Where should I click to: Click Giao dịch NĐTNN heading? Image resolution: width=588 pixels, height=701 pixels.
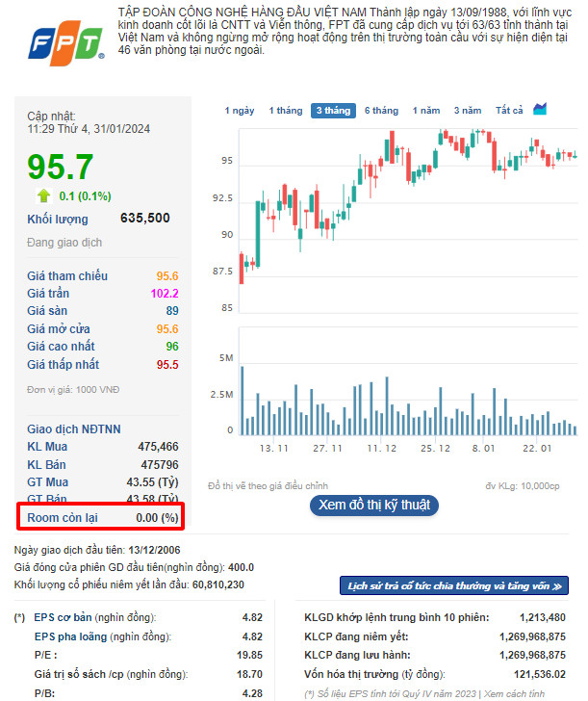tap(74, 429)
